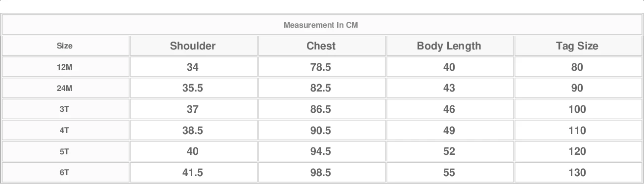Select the 6T size row label
The width and height of the screenshot is (644, 184).
tap(65, 173)
